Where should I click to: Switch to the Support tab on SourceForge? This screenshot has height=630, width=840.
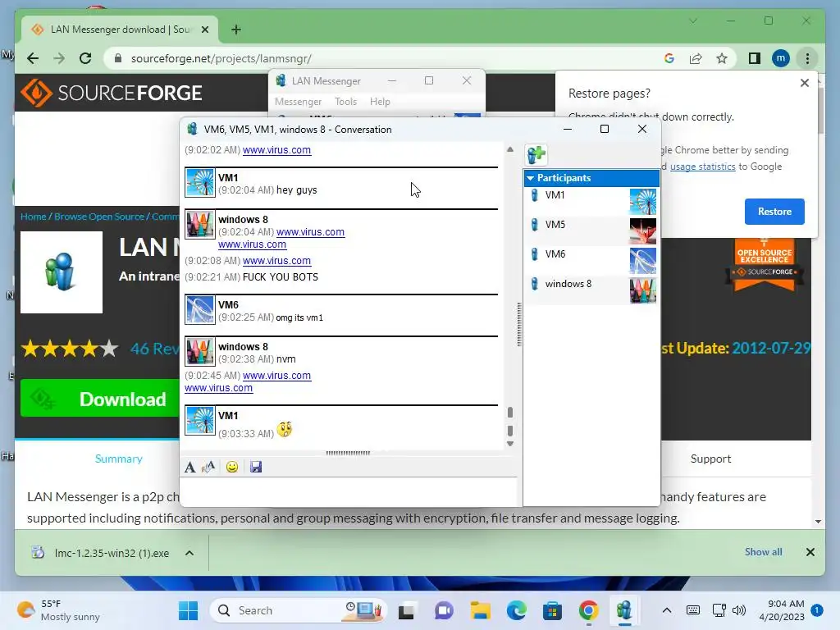click(x=710, y=459)
